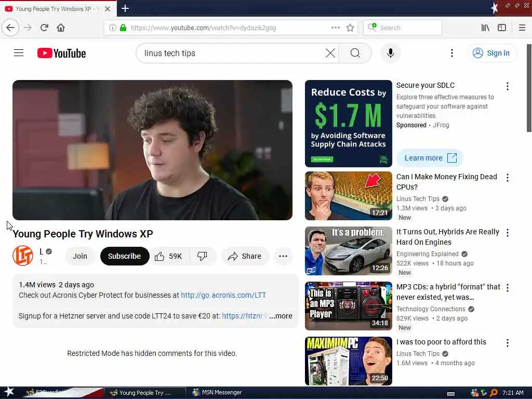The width and height of the screenshot is (532, 399).
Task: Click the JFrog Reduce Costs ad thumbnail
Action: coord(349,124)
